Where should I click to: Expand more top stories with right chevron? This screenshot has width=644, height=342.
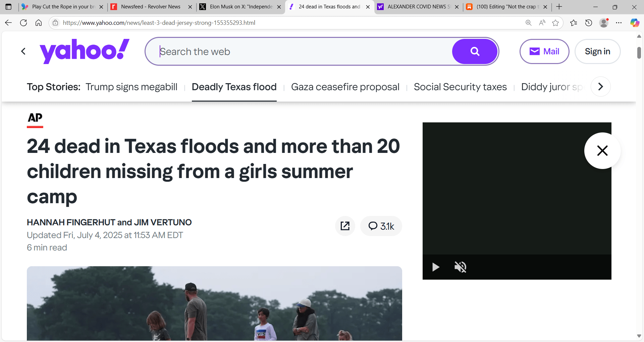click(x=600, y=87)
